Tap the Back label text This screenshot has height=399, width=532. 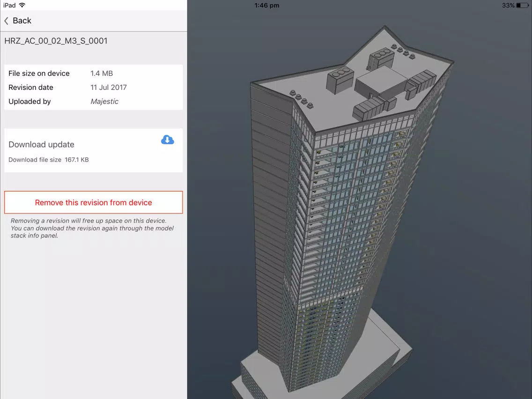pyautogui.click(x=22, y=21)
